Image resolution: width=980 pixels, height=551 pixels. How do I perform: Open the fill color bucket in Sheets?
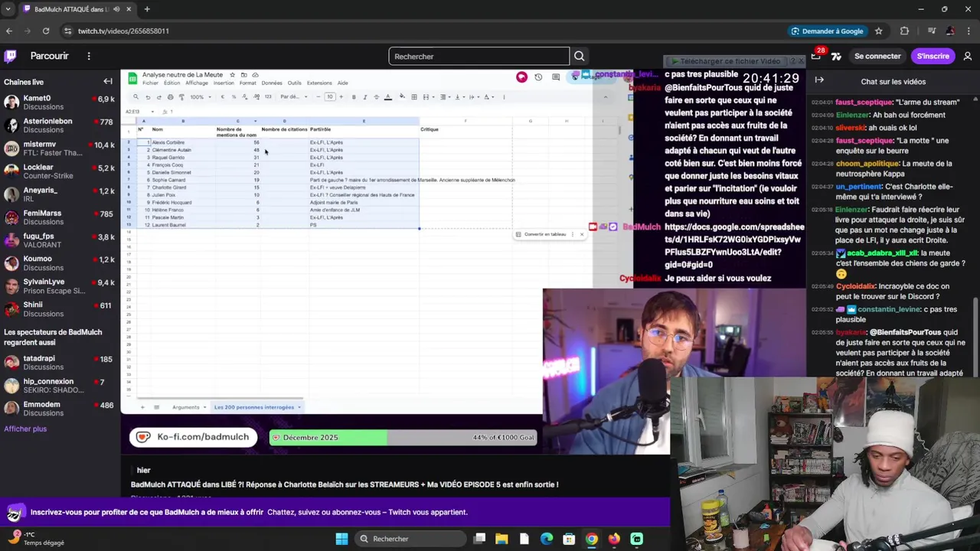point(402,97)
